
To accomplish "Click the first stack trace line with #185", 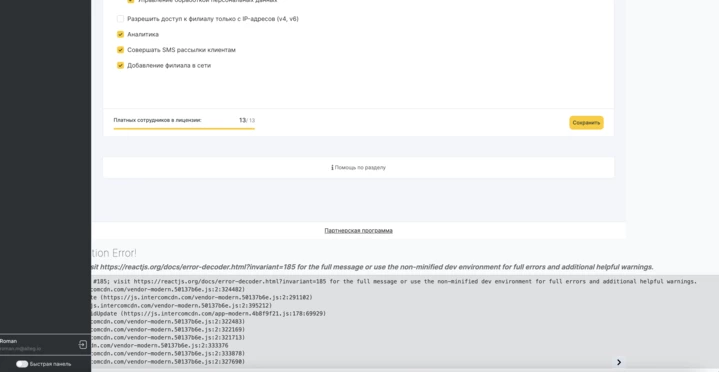I will coord(394,281).
